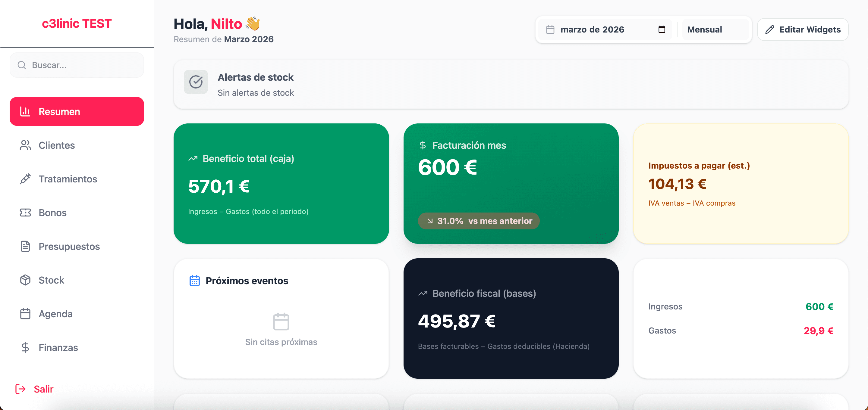
Task: Click the stock alerts checkmark icon
Action: tap(196, 82)
